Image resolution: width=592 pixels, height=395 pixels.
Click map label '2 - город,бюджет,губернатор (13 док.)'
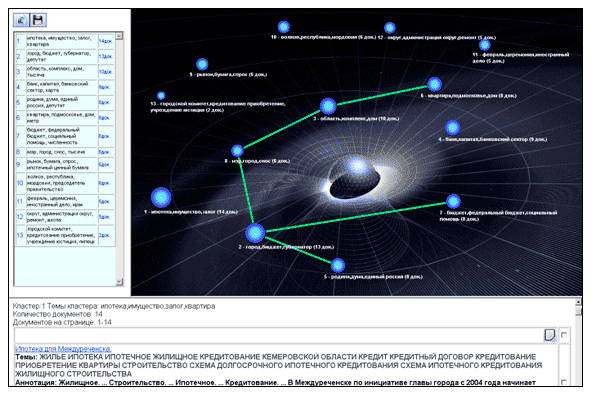coord(286,247)
